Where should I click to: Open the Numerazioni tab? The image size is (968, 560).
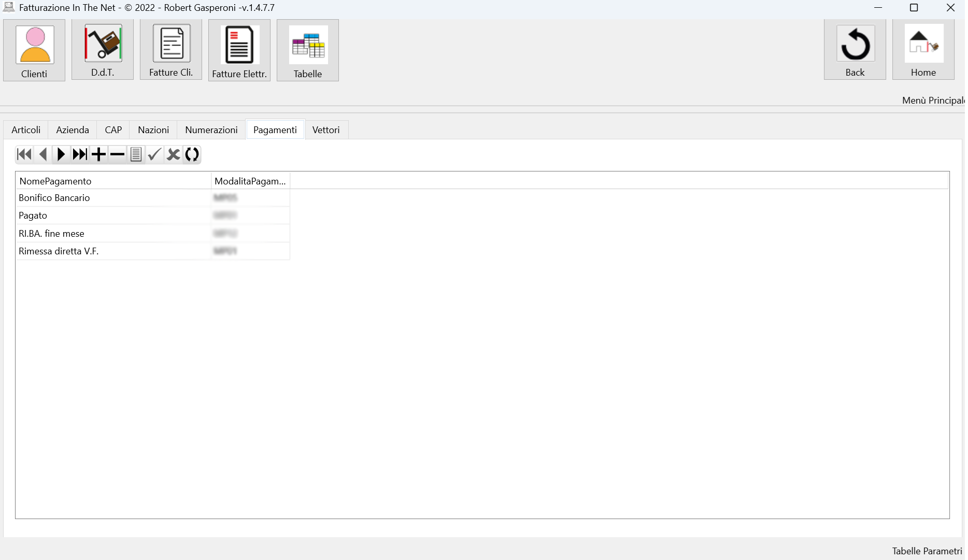(x=211, y=130)
